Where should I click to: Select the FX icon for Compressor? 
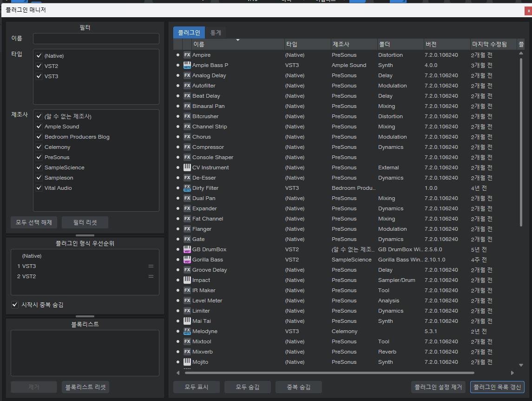(187, 147)
